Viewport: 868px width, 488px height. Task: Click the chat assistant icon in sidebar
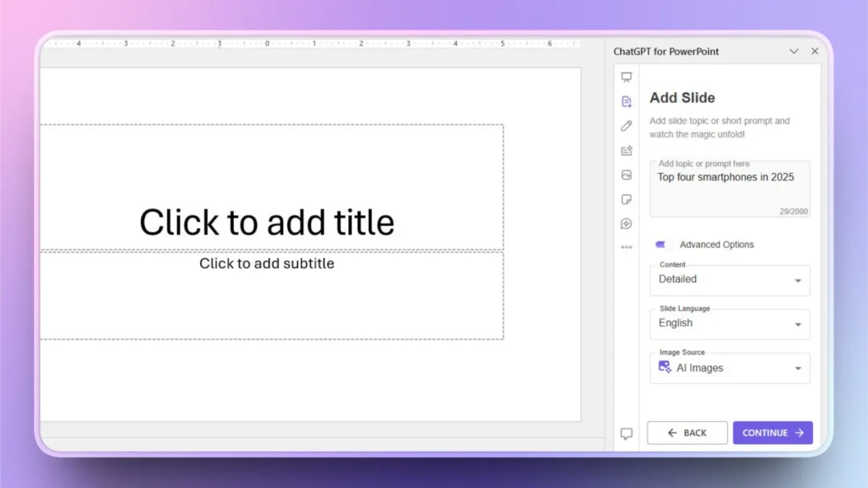click(626, 223)
